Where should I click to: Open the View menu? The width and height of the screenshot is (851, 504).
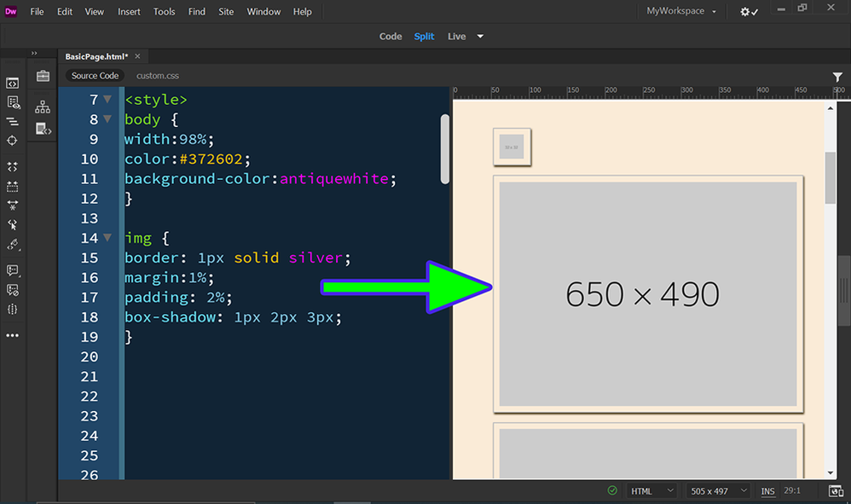click(94, 11)
